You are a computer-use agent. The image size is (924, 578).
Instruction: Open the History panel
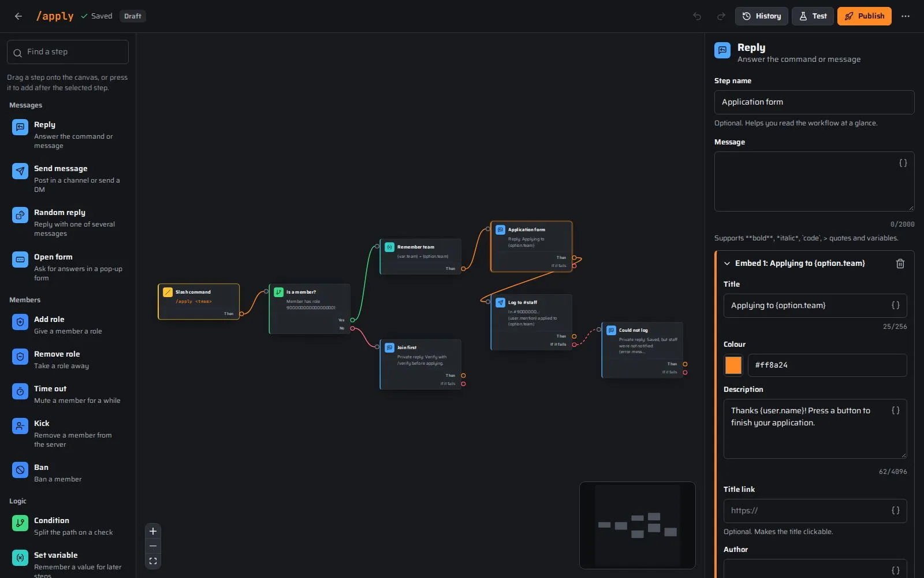[x=761, y=16]
